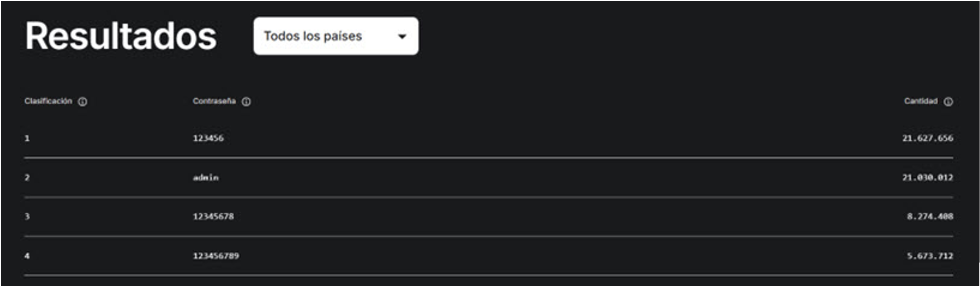
Task: Open the Todos los países dropdown
Action: pyautogui.click(x=336, y=36)
